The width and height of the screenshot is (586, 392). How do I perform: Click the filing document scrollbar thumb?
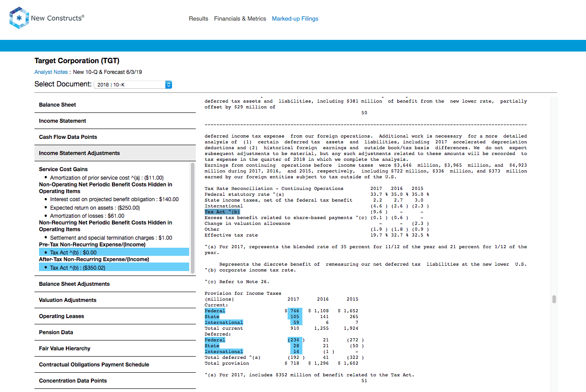(554, 299)
